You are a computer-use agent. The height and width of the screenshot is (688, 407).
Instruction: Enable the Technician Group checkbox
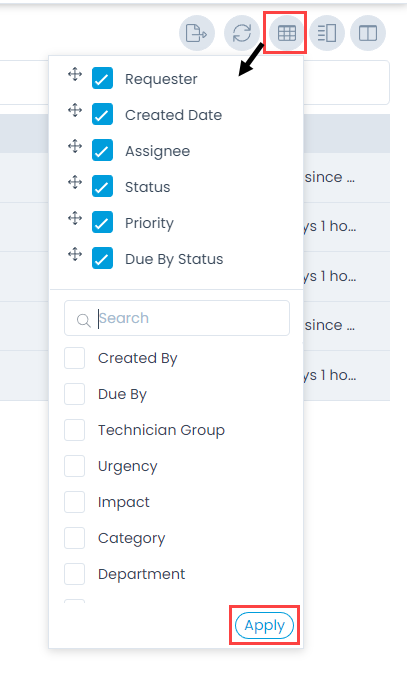click(75, 430)
